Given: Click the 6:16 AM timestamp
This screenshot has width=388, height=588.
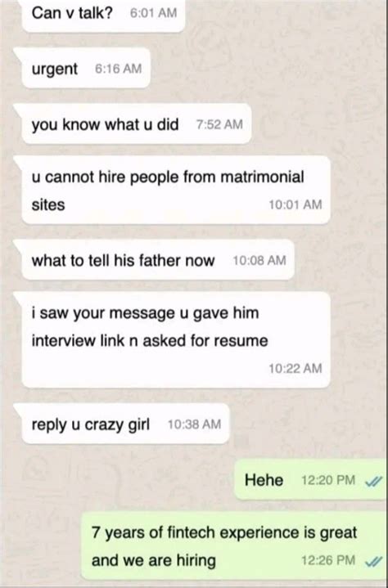Looking at the screenshot, I should pyautogui.click(x=119, y=69).
